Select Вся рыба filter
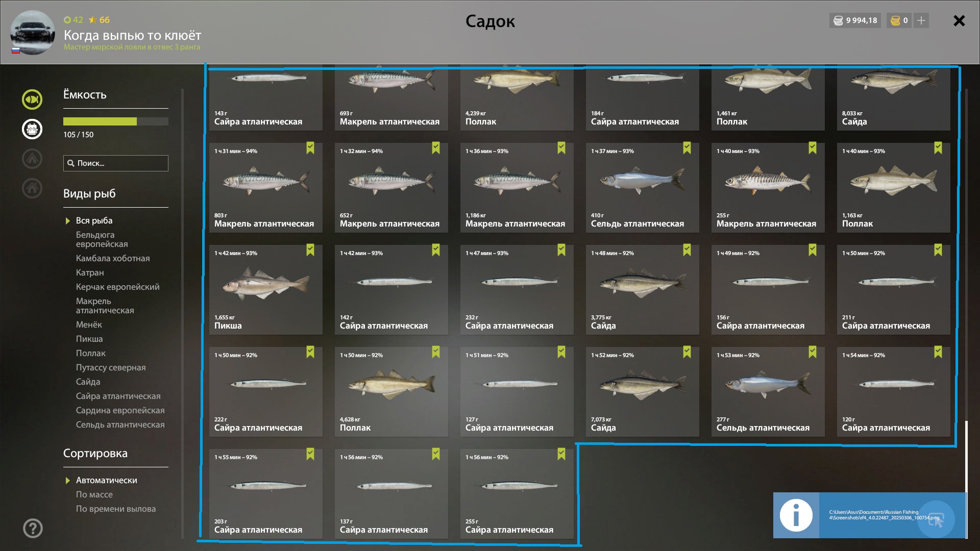980x551 pixels. point(94,220)
